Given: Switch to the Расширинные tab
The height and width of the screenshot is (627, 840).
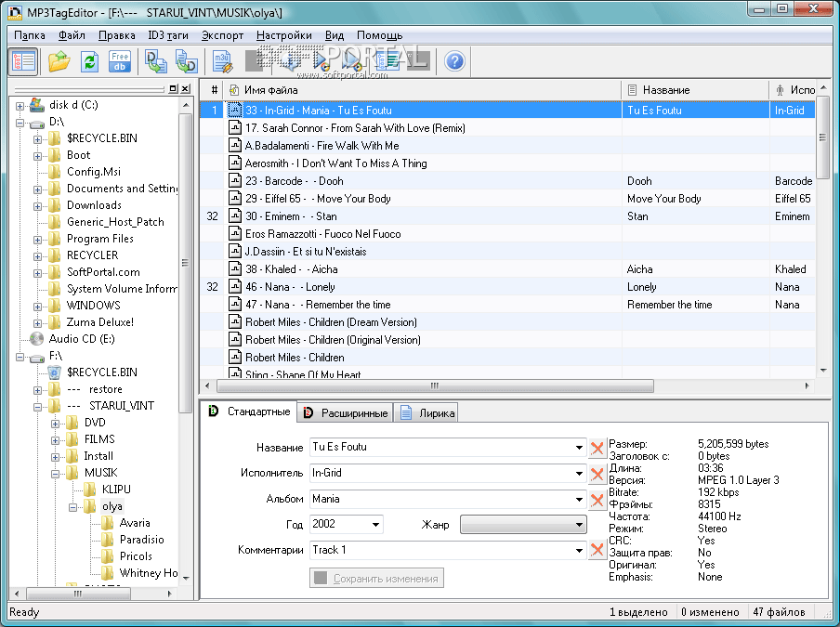Looking at the screenshot, I should [346, 412].
